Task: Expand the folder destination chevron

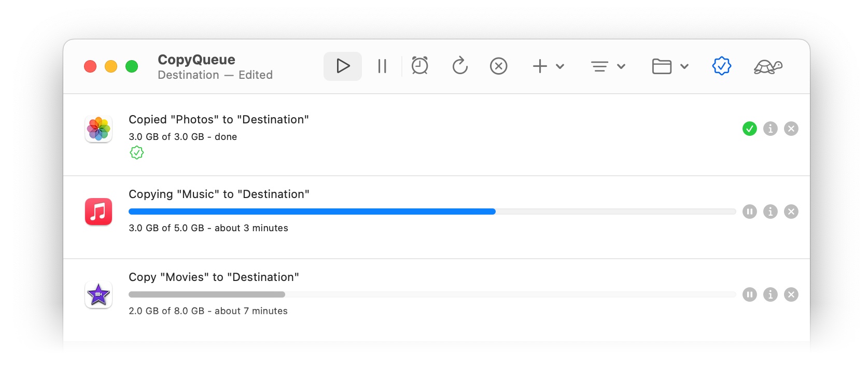Action: [x=684, y=66]
